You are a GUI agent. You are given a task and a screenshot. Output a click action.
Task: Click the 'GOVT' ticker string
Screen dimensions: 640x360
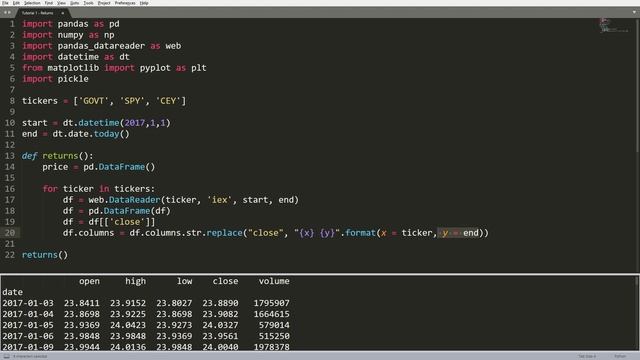click(x=93, y=101)
